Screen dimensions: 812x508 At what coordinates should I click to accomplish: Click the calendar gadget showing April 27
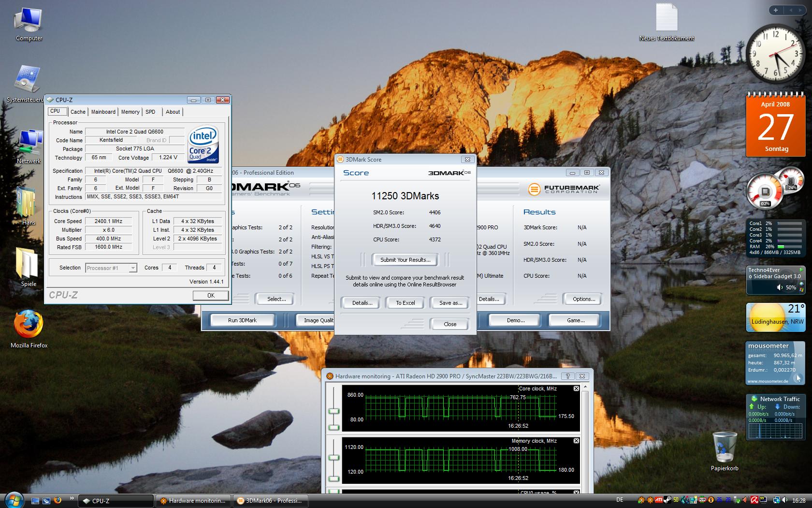point(777,124)
